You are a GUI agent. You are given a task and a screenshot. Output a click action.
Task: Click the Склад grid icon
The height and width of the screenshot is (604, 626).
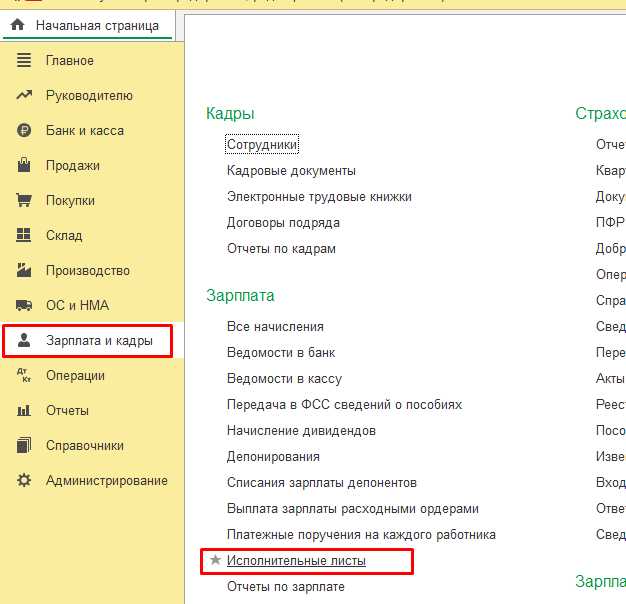point(25,236)
